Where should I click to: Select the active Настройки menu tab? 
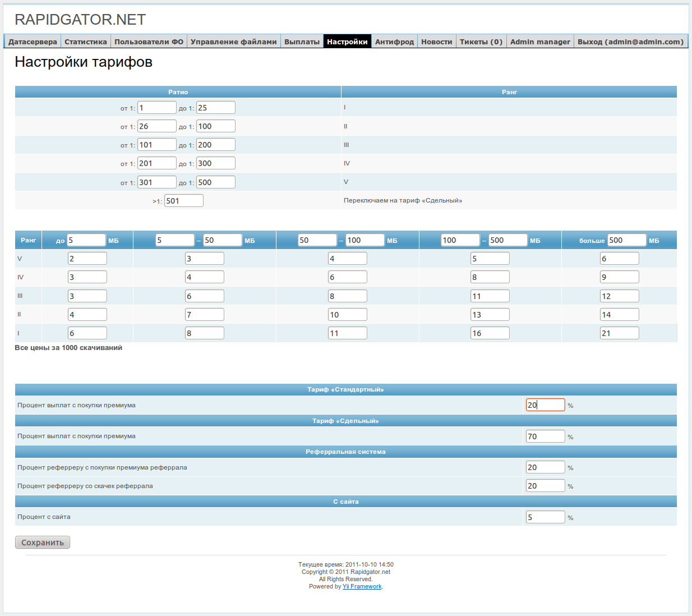point(347,42)
